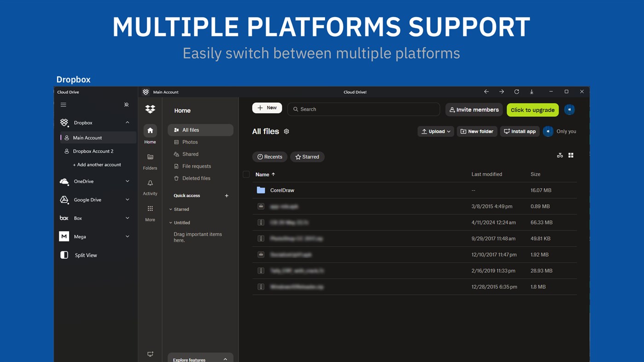Open Activity bell in nav rail
The image size is (644, 362).
pos(150,187)
